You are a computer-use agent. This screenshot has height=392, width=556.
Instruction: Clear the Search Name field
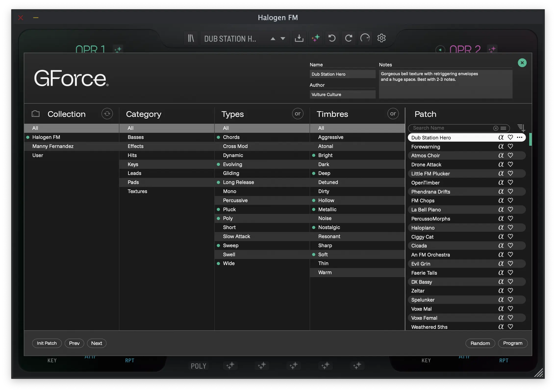point(496,128)
